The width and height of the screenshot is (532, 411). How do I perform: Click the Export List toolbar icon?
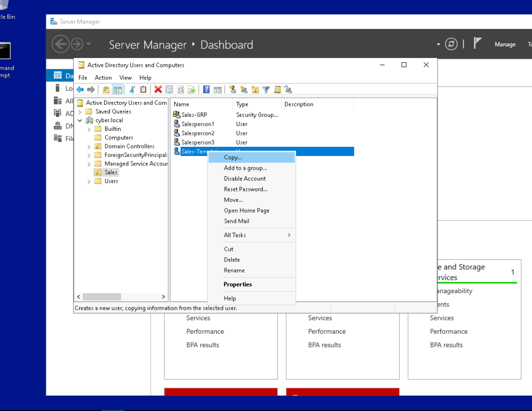point(192,90)
